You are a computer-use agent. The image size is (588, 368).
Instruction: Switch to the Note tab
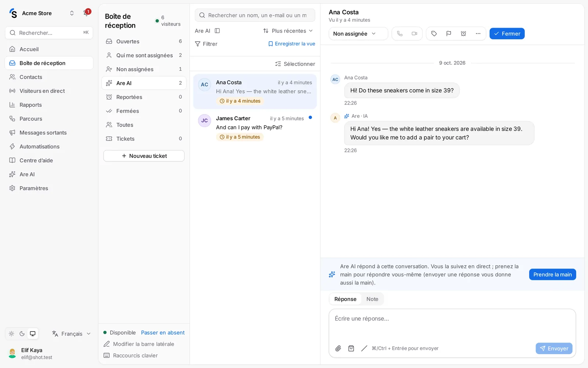(372, 299)
